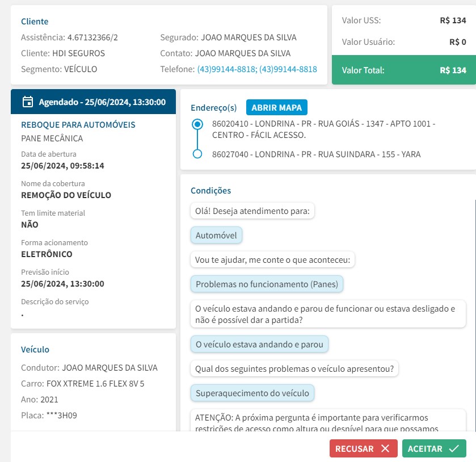The height and width of the screenshot is (462, 476).
Task: Click the green Valor Total bar
Action: (x=403, y=70)
